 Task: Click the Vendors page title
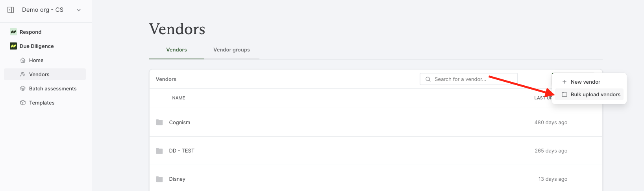pos(177,29)
